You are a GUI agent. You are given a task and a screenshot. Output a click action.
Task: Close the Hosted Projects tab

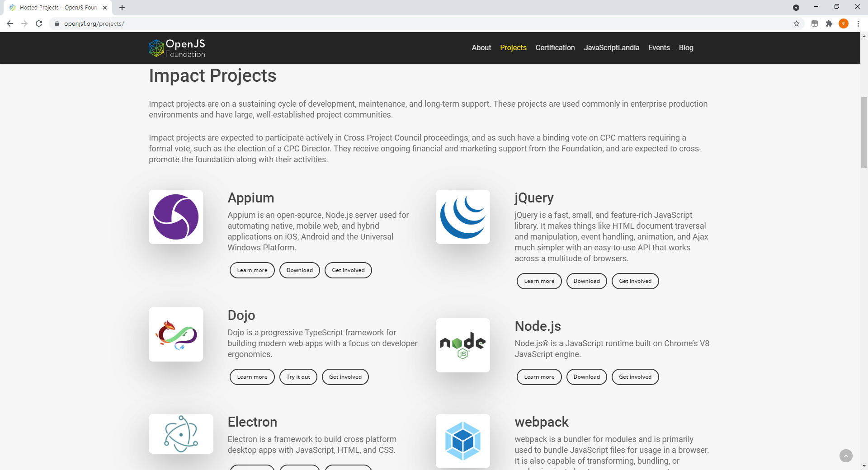105,8
